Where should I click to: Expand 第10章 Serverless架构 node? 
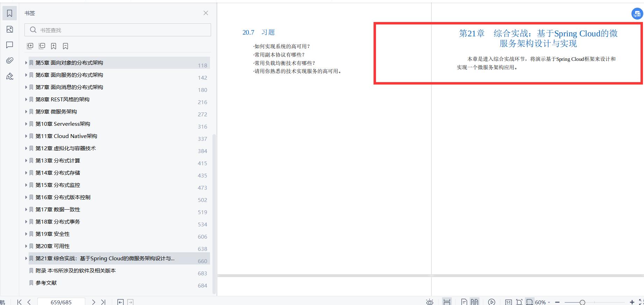pyautogui.click(x=26, y=124)
